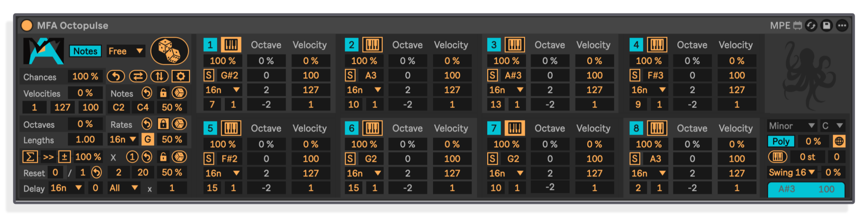Screen dimensions: 868x217
Task: Click the save preset disk icon
Action: point(827,25)
